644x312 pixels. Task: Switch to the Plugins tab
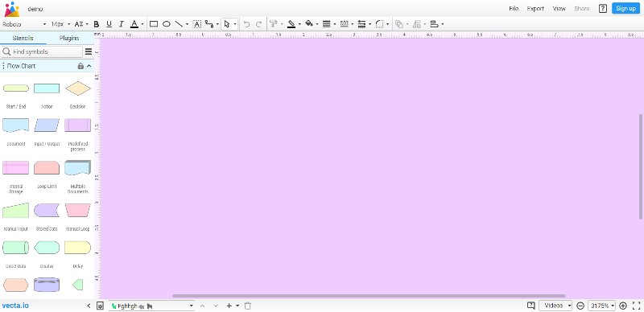click(x=69, y=38)
